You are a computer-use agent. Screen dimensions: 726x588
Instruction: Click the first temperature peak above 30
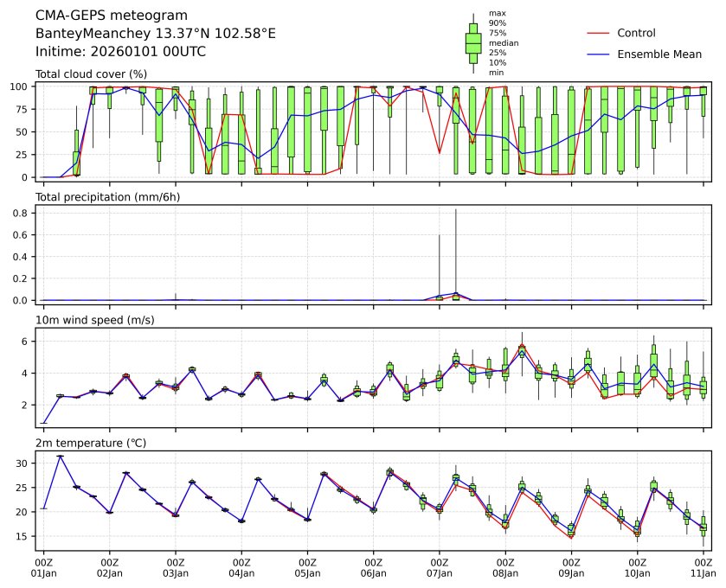(60, 456)
